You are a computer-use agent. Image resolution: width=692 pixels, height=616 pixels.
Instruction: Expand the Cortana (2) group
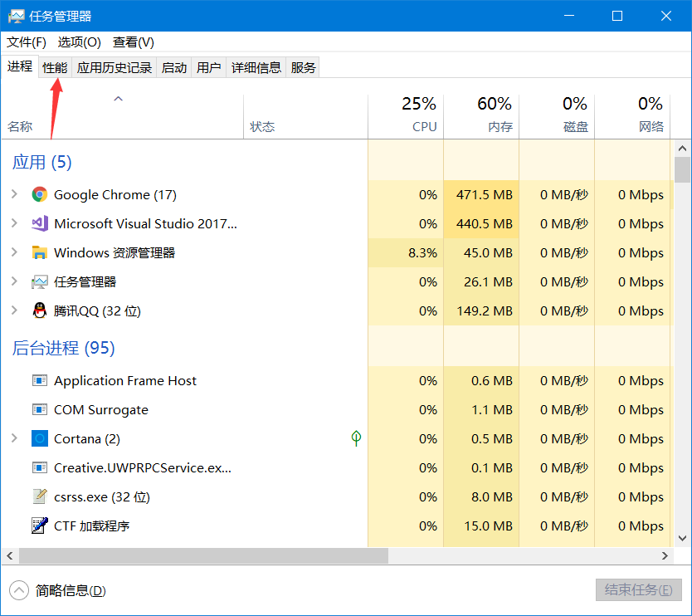click(14, 438)
